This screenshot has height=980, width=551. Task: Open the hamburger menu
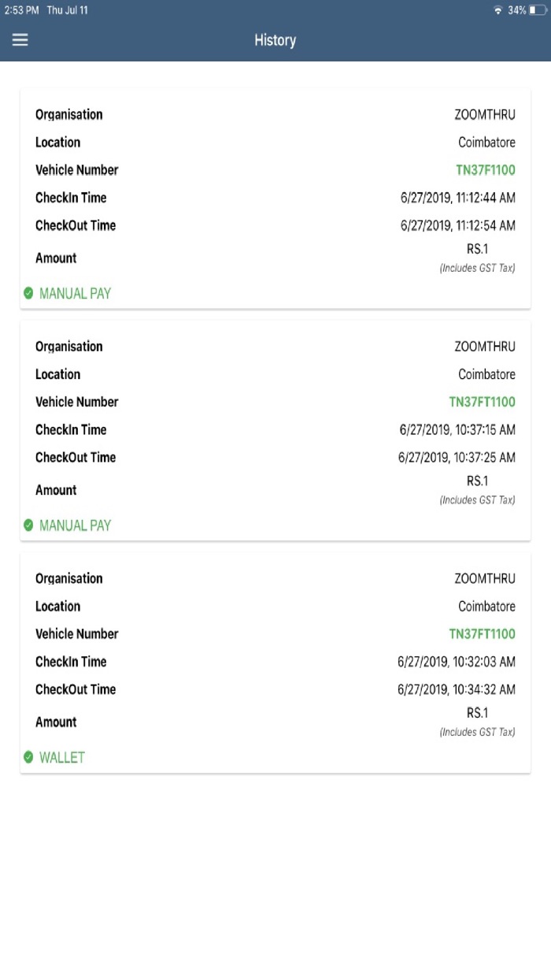(x=20, y=40)
